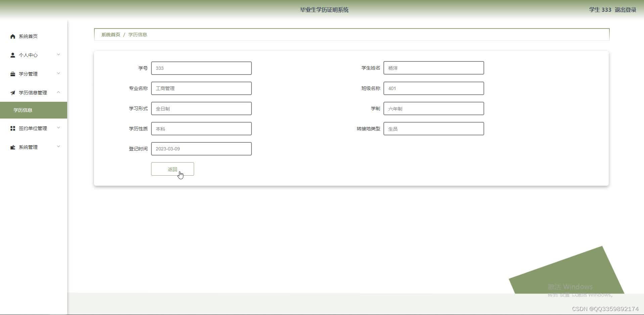Viewport: 644px width, 315px height.
Task: Click the 班级名称 field showing 401
Action: point(434,88)
